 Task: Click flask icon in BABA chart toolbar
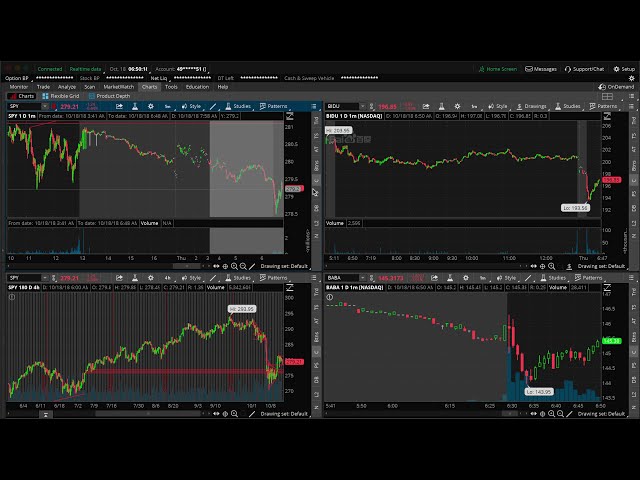click(x=450, y=278)
